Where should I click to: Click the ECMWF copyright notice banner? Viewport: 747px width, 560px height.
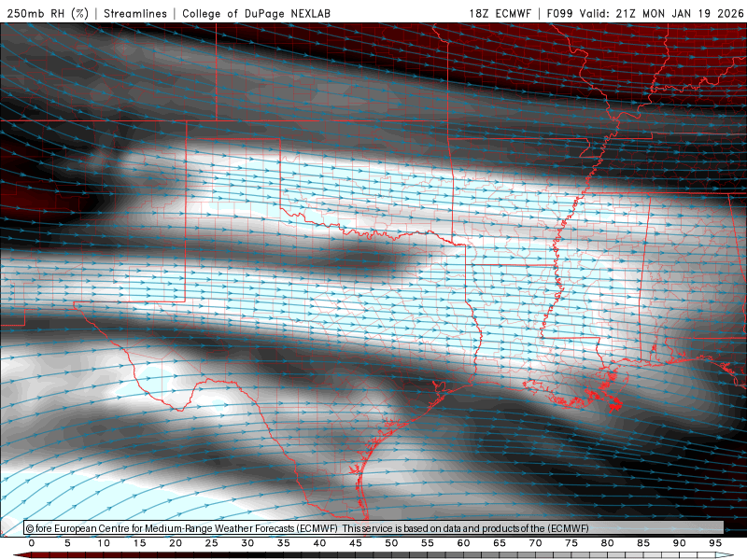(373, 527)
